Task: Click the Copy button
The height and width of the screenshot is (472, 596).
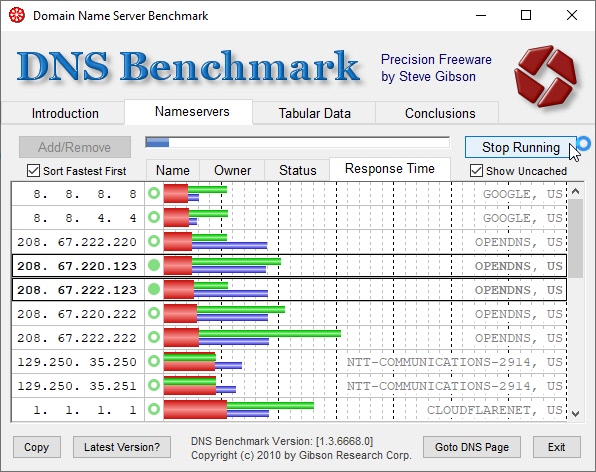Action: pyautogui.click(x=37, y=447)
